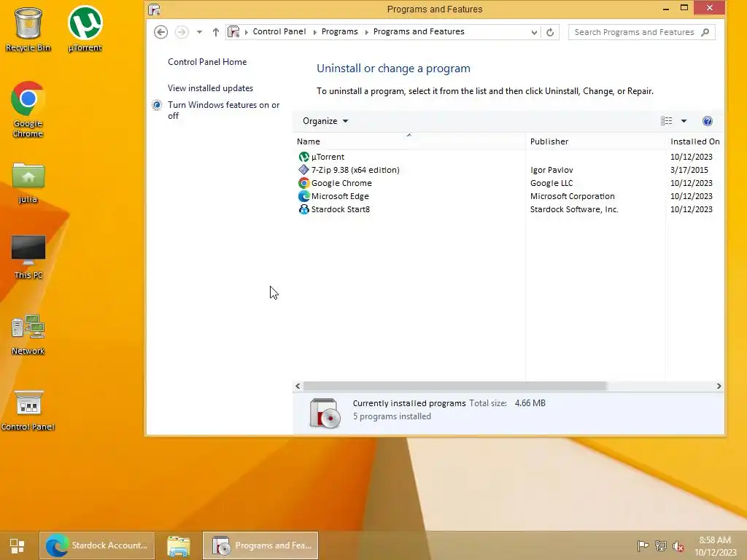Click the Action Center flag tray icon
The image size is (747, 560).
coord(643,545)
